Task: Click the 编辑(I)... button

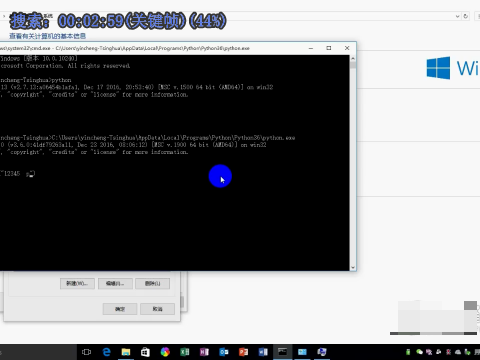Action: point(115,283)
